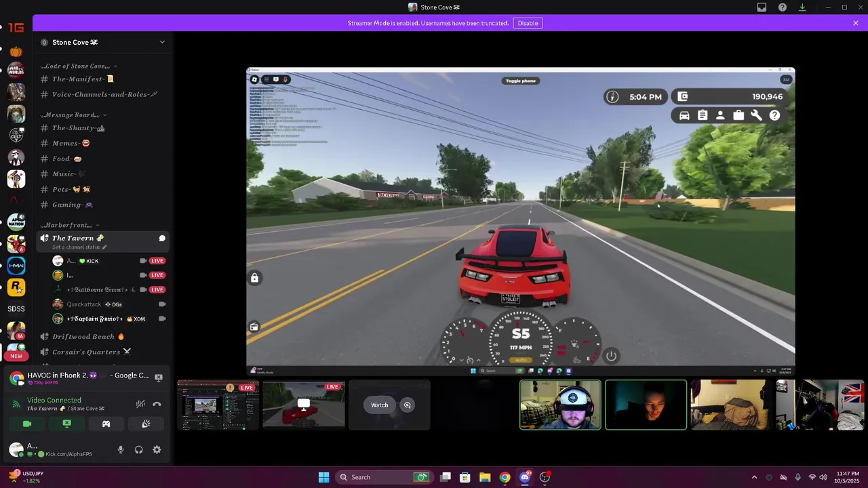Open the SDSS server
Image resolution: width=868 pixels, height=488 pixels.
click(16, 309)
